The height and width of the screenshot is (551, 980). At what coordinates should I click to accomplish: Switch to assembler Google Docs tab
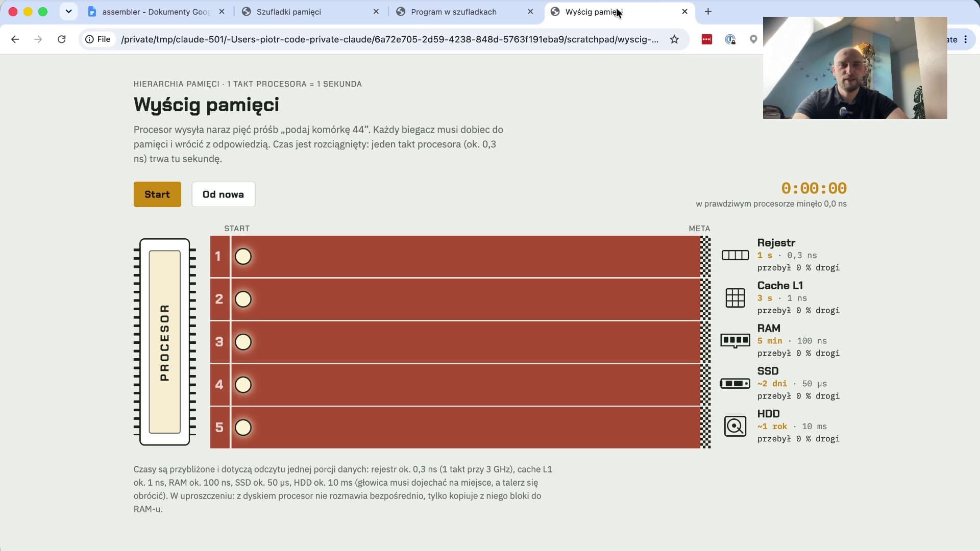tap(156, 12)
